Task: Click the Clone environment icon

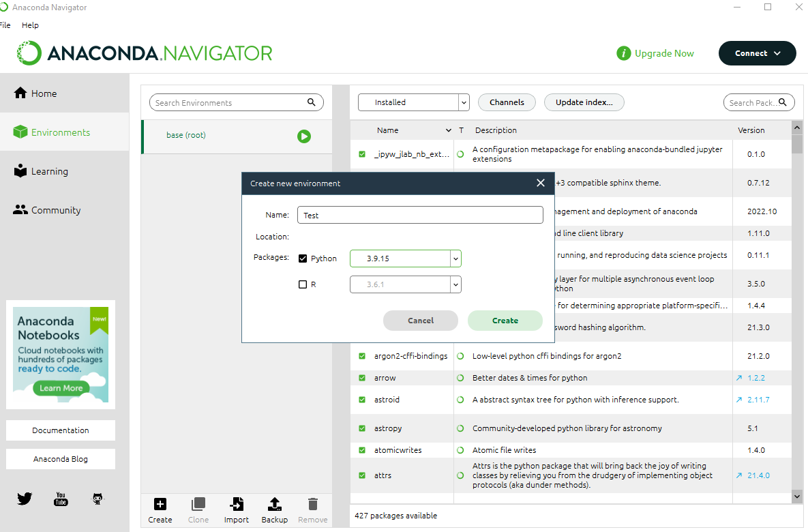Action: tap(198, 503)
